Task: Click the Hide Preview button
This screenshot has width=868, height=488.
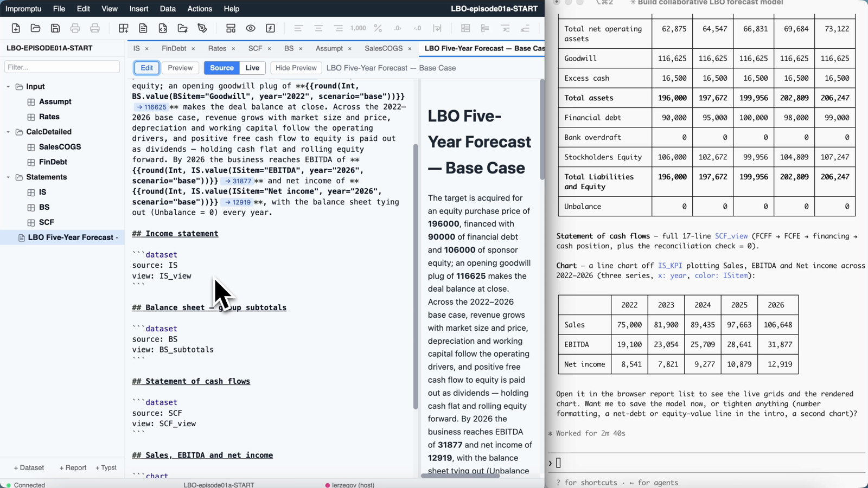Action: pos(296,68)
